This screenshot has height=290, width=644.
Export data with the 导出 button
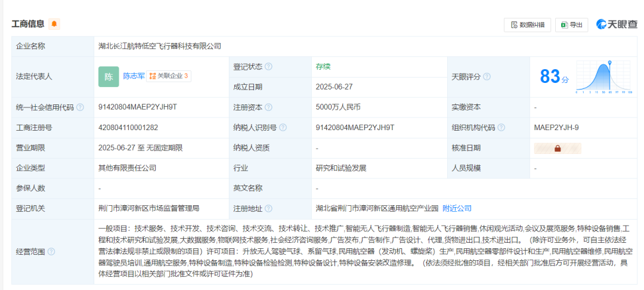tap(571, 24)
